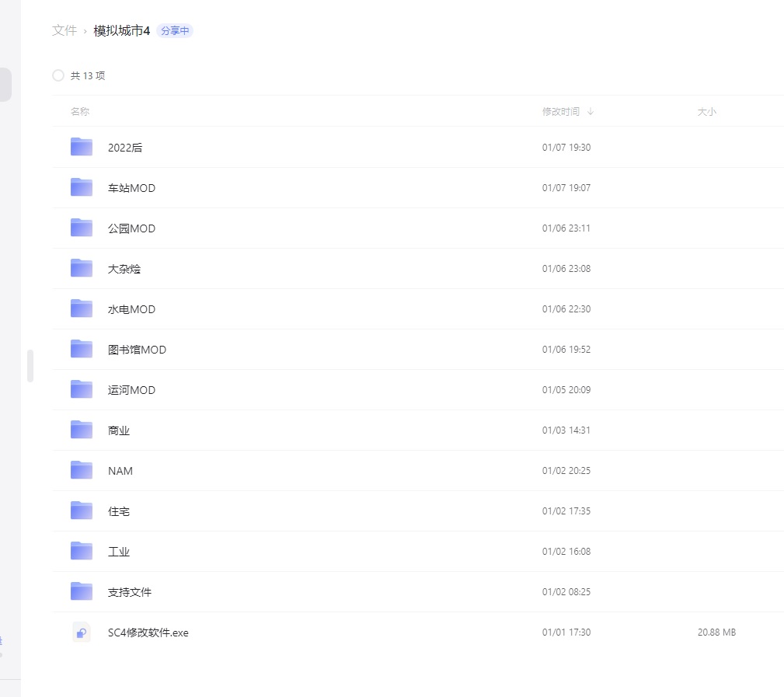Image resolution: width=784 pixels, height=697 pixels.
Task: Click the 分享中 badge
Action: tap(175, 31)
